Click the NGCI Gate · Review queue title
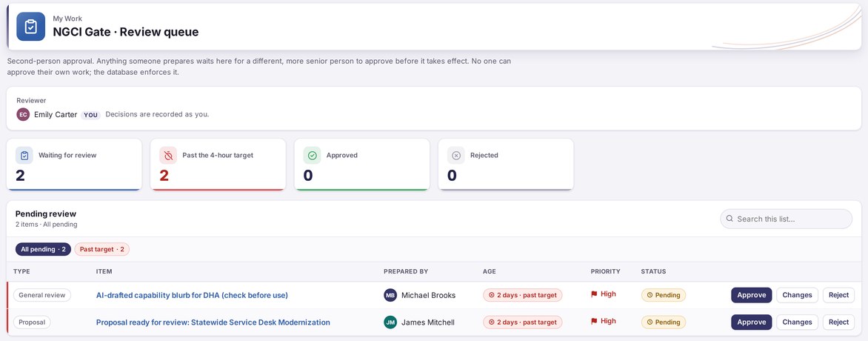This screenshot has height=341, width=868. point(126,32)
